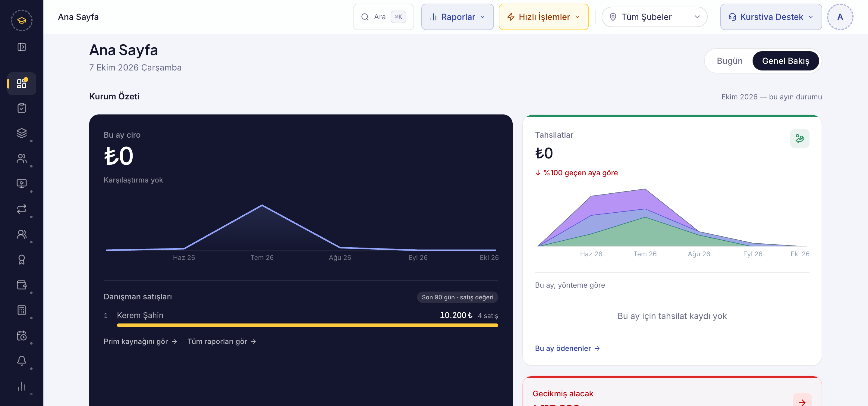Click the Son 90 gün · satış değeri badge

(457, 297)
